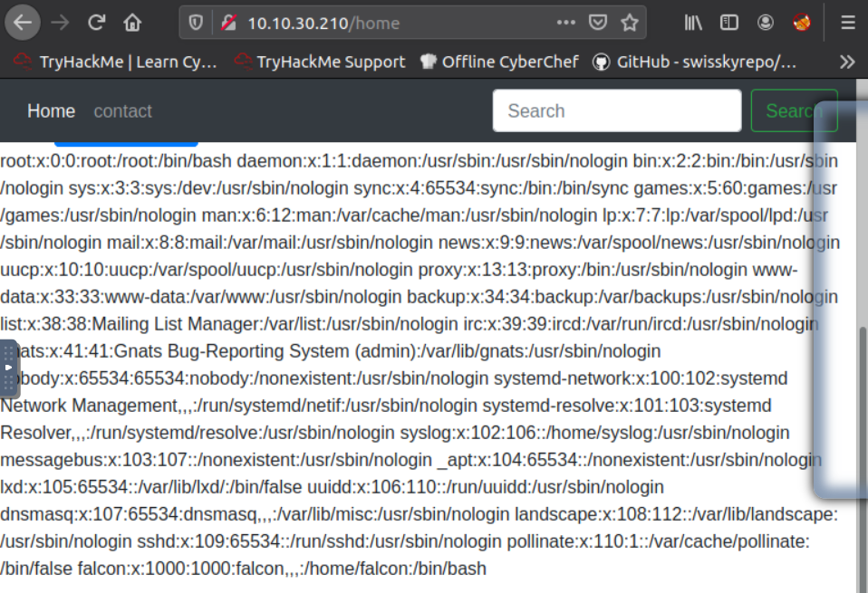Open the Firefox account icon

point(766,23)
